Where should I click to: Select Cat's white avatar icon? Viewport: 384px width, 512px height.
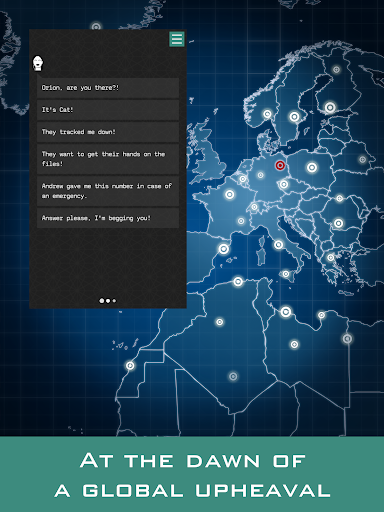point(38,63)
